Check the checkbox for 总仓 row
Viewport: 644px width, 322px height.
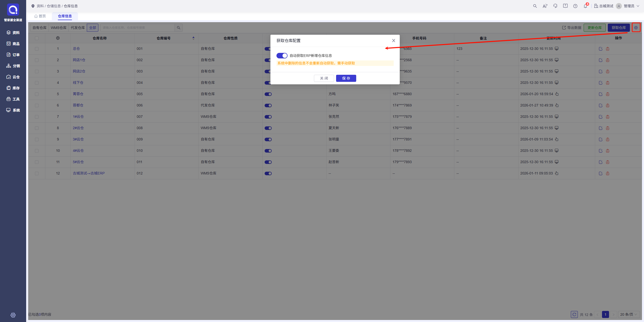(x=37, y=49)
